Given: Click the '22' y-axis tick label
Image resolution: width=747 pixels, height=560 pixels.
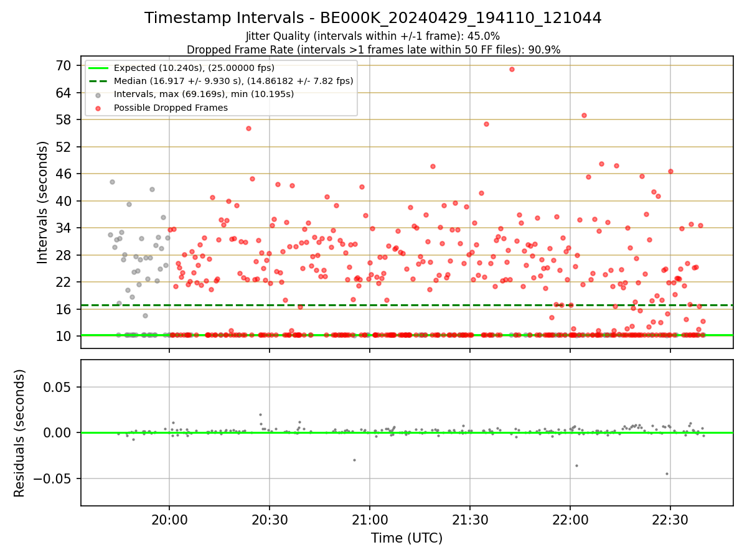Looking at the screenshot, I should click(x=64, y=282).
